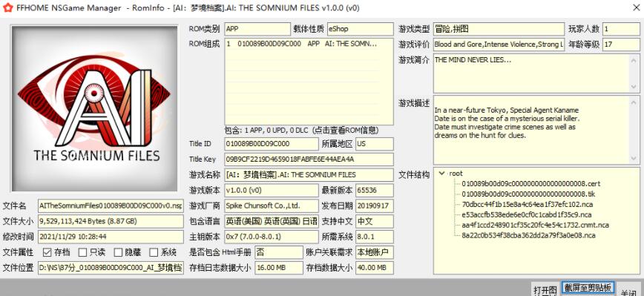
Task: Click the Title Key field value
Action: pyautogui.click(x=309, y=159)
